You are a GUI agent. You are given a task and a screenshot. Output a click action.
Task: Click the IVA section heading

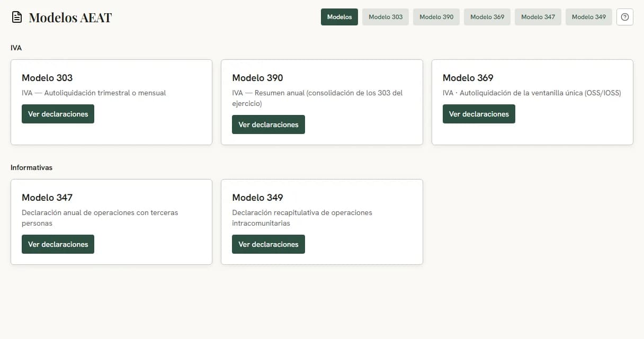click(16, 48)
